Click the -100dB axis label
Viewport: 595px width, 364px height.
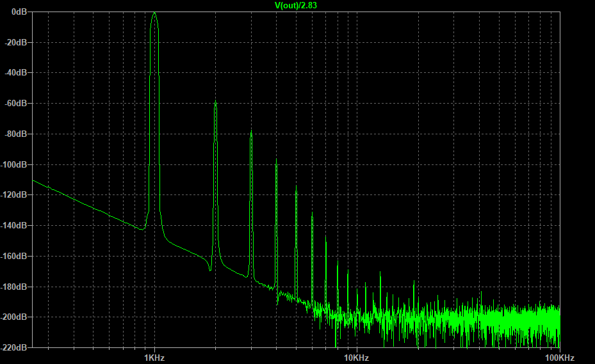tap(14, 164)
